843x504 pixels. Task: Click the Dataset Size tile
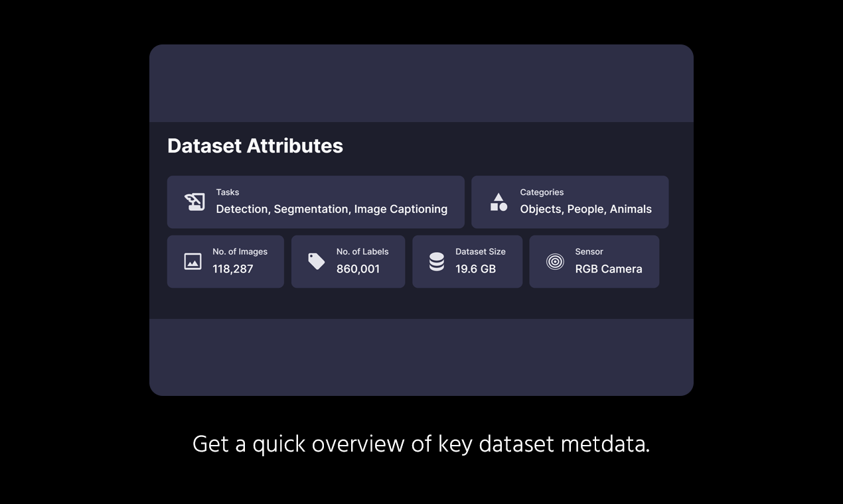pos(467,261)
